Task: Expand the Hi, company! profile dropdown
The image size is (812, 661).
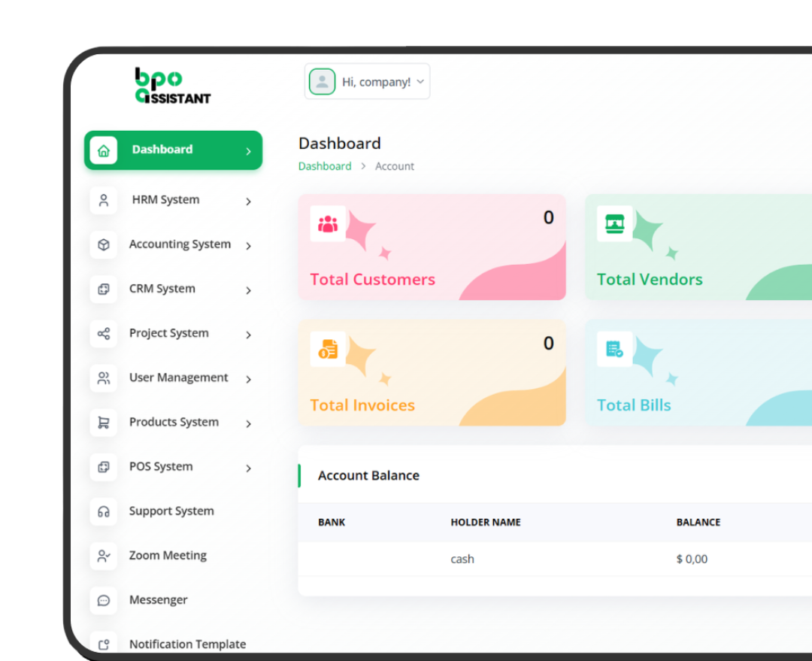Action: [367, 80]
